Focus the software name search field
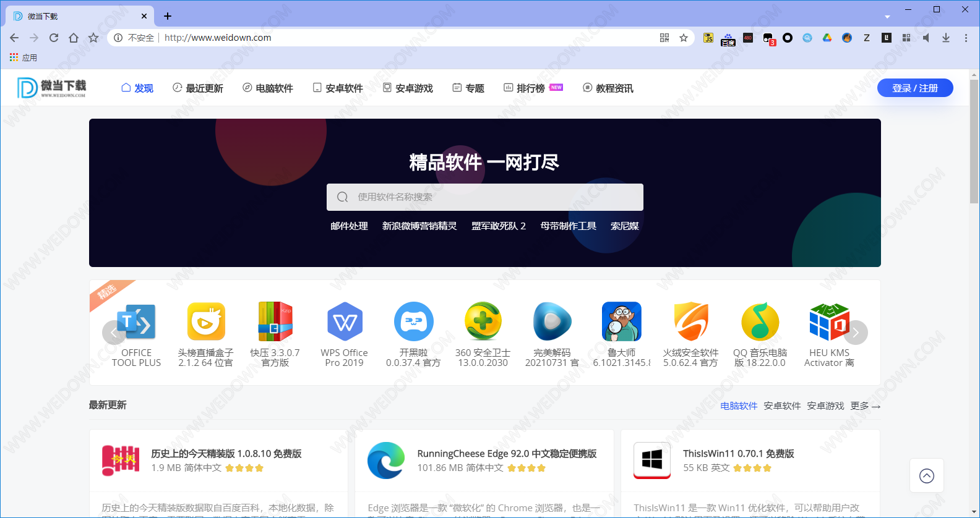The image size is (980, 518). pos(485,197)
